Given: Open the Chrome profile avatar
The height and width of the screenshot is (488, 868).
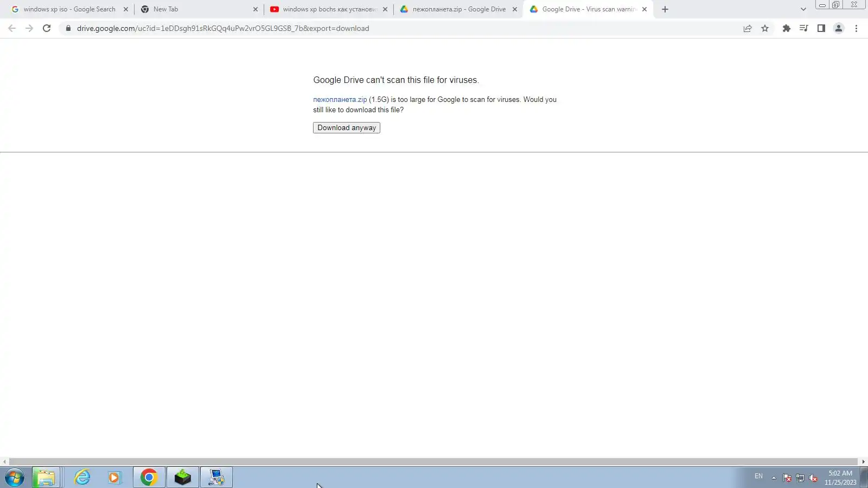Looking at the screenshot, I should [839, 28].
